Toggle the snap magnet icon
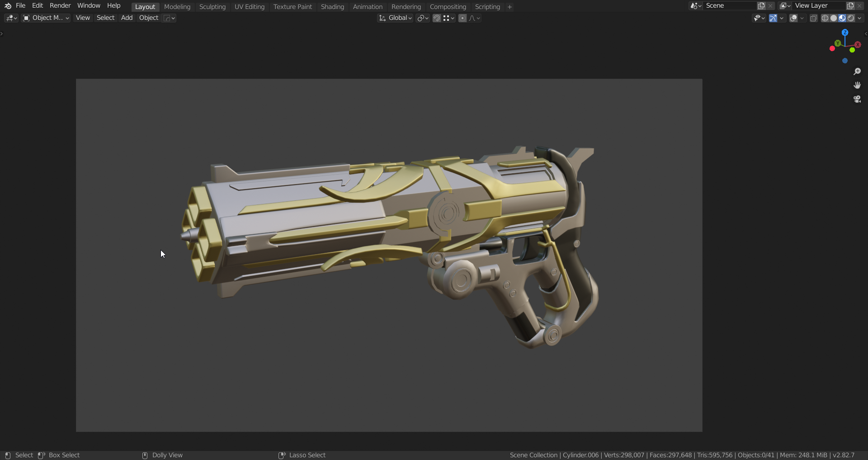This screenshot has height=460, width=868. [437, 18]
